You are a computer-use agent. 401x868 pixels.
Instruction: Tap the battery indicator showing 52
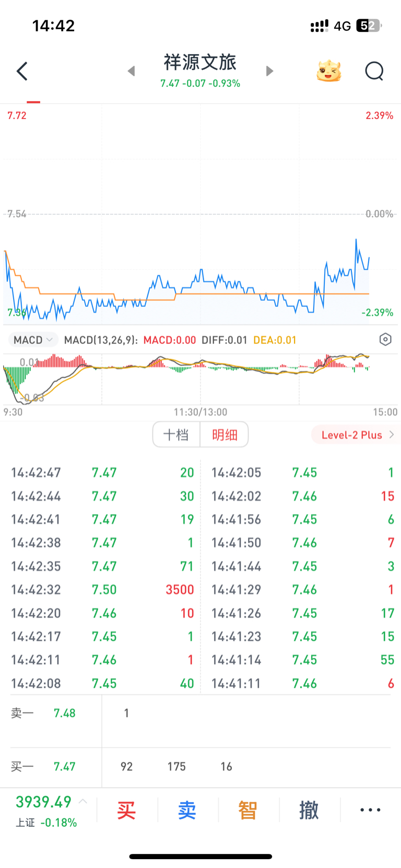coord(369,26)
